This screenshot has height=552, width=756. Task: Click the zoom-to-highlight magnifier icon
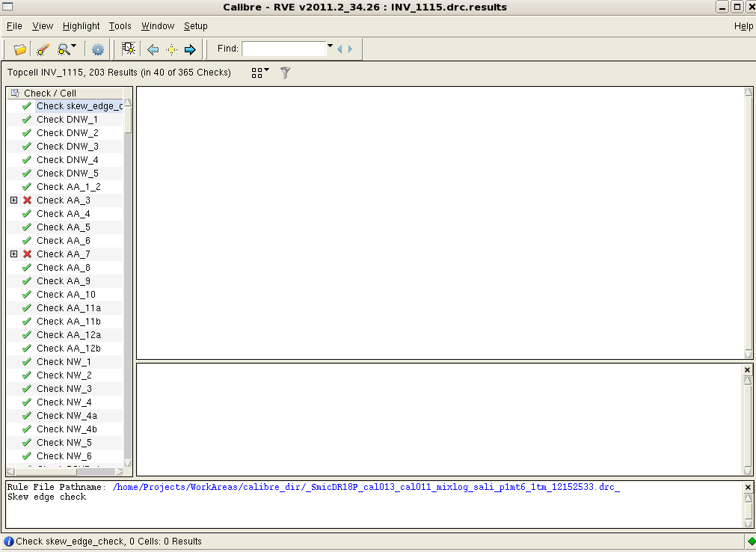[63, 49]
